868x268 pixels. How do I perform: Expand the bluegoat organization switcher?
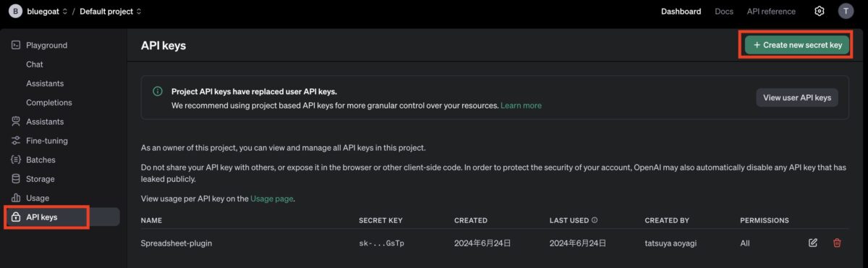[x=65, y=12]
